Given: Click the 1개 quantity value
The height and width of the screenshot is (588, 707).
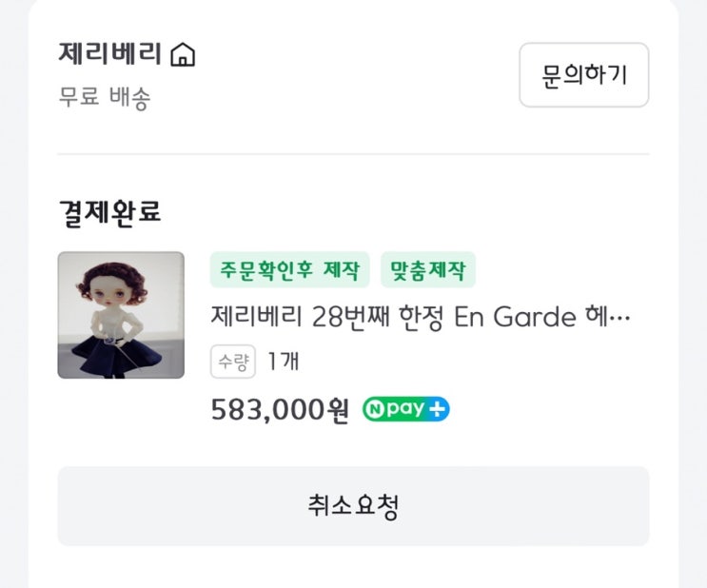Looking at the screenshot, I should pyautogui.click(x=283, y=362).
